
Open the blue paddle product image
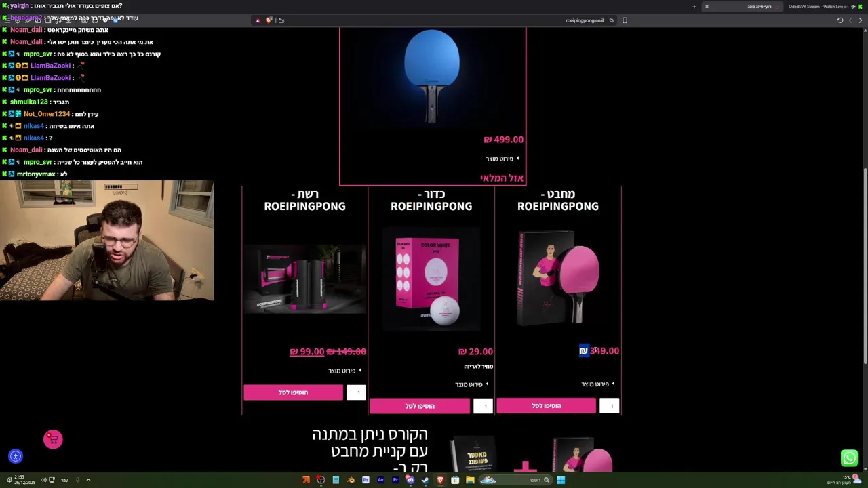pos(432,76)
